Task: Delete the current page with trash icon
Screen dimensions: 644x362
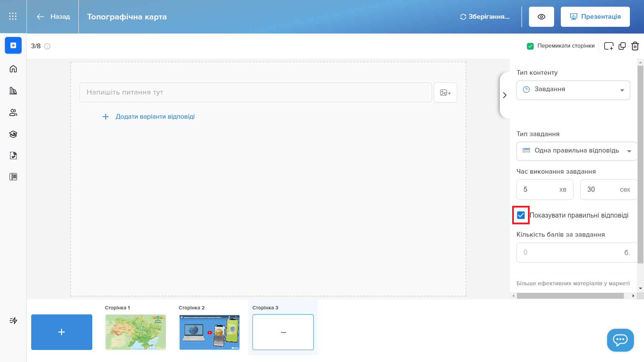Action: (x=635, y=46)
